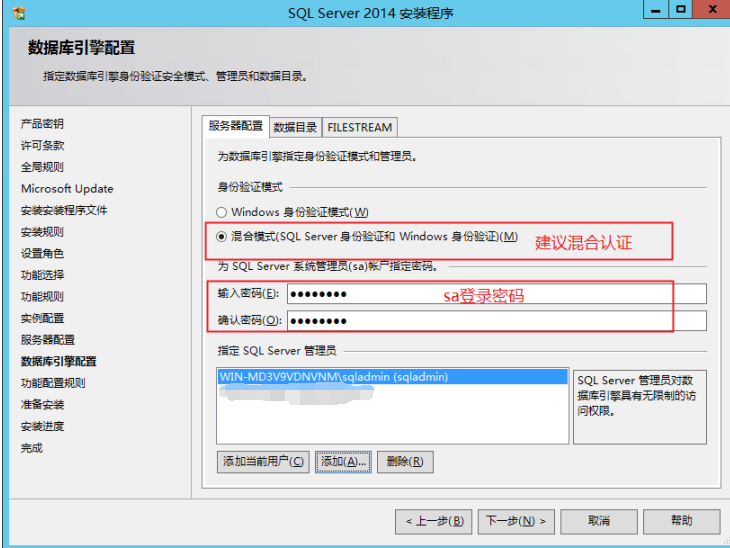Click the 帮助 help button
Viewport: 730px width, 548px height.
coord(682,521)
